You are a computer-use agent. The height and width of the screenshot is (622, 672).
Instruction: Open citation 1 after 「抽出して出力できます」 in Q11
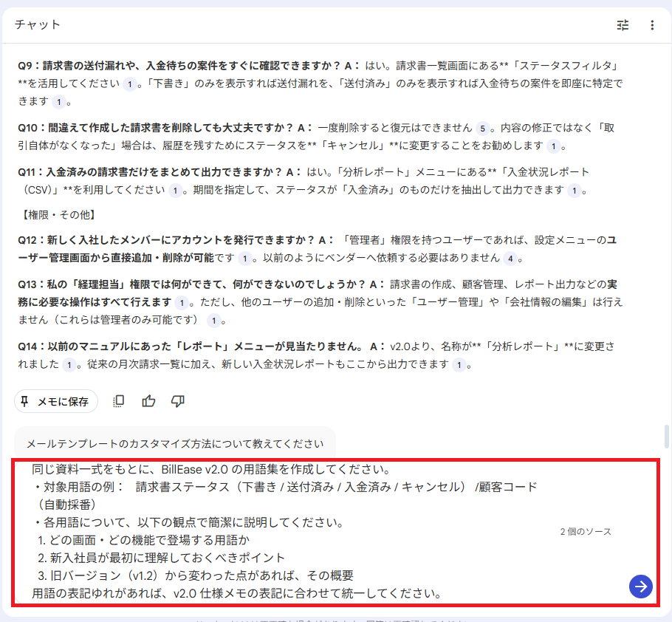575,191
